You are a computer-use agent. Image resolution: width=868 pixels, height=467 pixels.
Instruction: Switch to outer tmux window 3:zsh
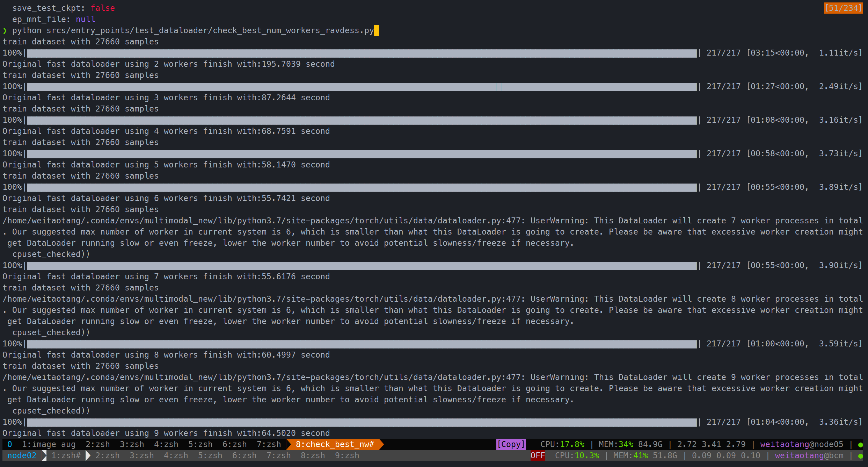pyautogui.click(x=141, y=455)
